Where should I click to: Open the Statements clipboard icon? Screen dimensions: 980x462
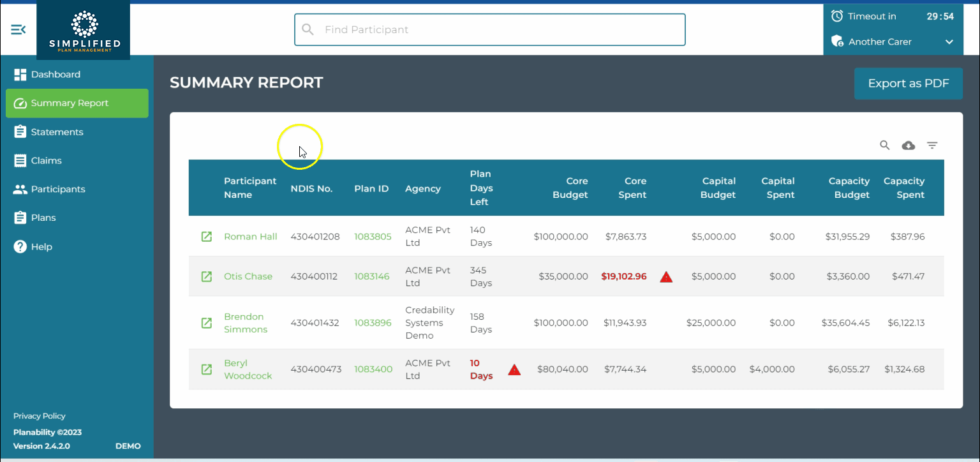click(x=19, y=131)
